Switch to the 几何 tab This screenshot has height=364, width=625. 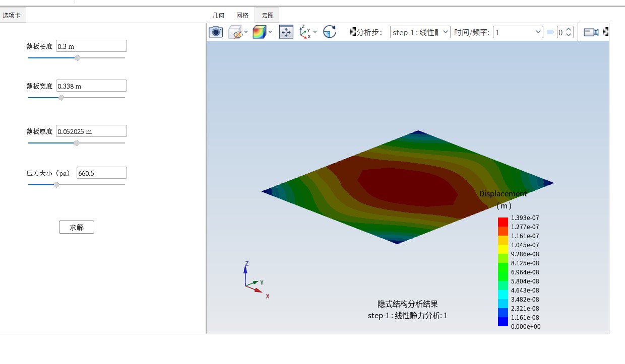pyautogui.click(x=218, y=15)
